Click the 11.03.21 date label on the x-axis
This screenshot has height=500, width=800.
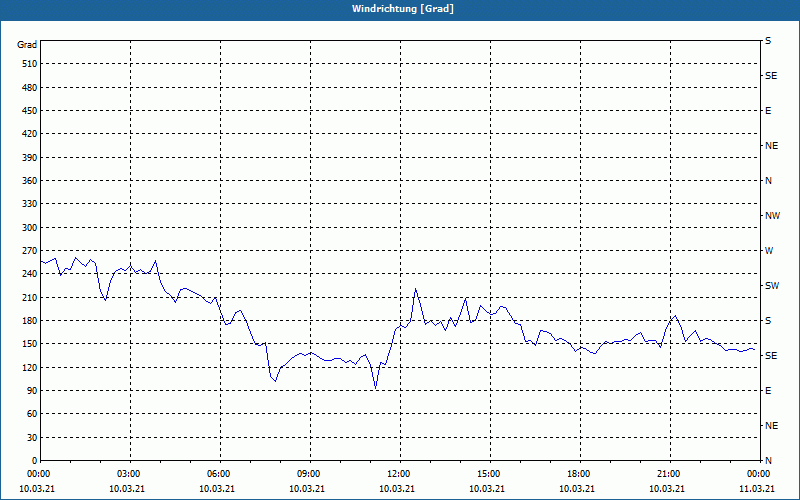coord(757,488)
